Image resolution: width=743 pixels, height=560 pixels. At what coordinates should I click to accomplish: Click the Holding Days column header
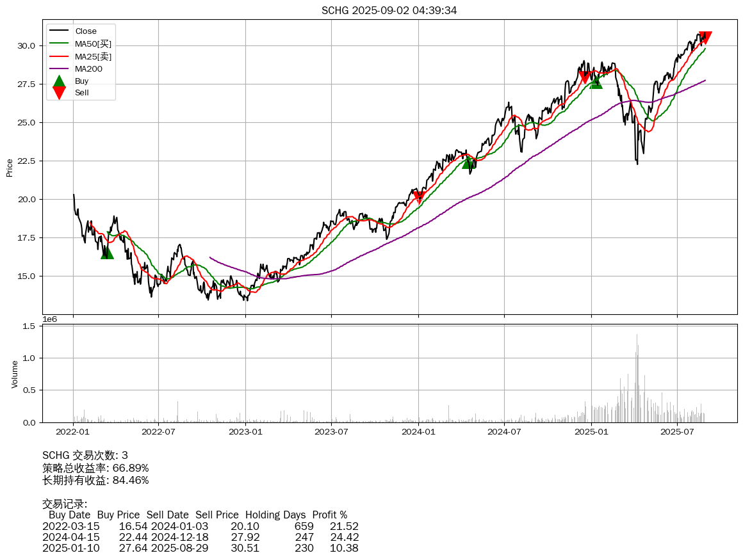pos(275,515)
